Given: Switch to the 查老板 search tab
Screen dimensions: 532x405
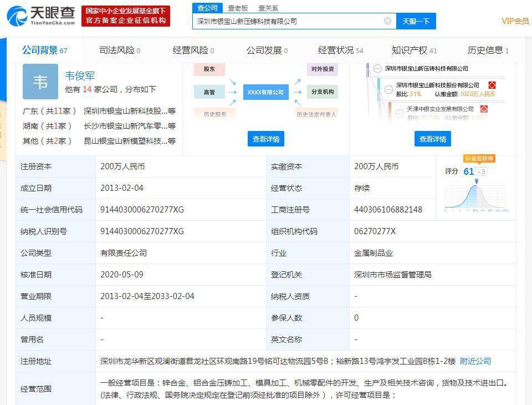Looking at the screenshot, I should point(238,8).
